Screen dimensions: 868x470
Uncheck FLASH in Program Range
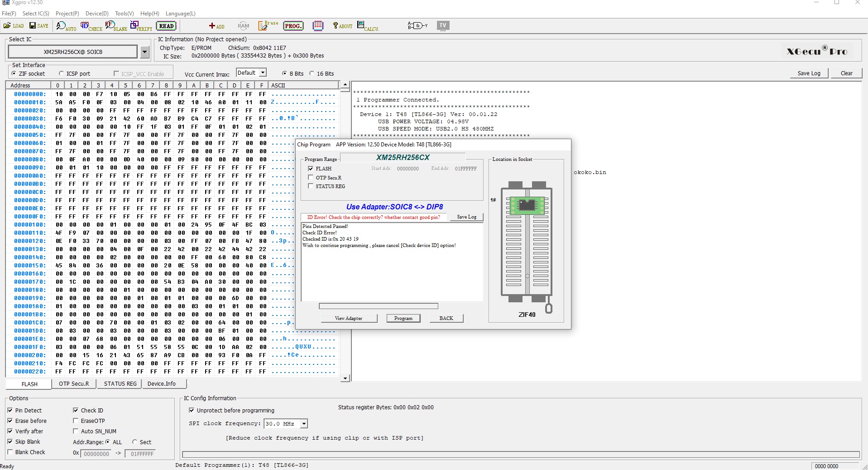point(311,169)
